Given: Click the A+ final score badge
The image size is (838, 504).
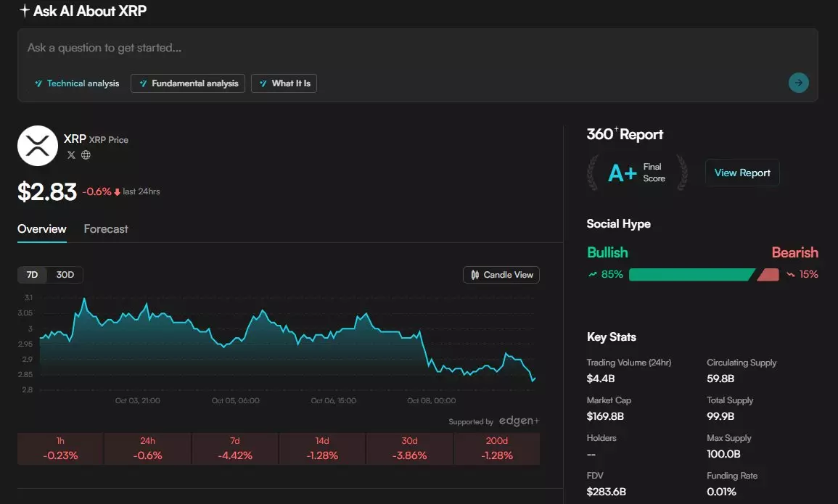Looking at the screenshot, I should click(x=623, y=173).
